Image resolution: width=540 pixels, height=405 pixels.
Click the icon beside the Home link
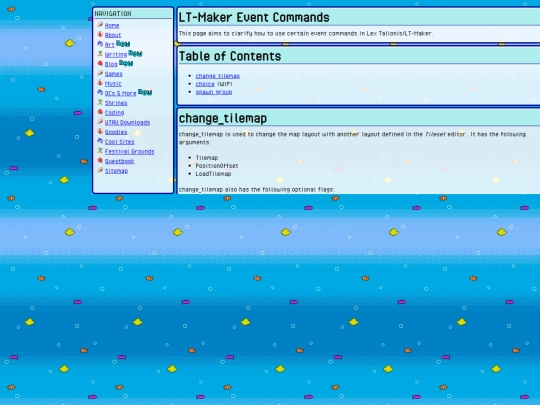100,25
